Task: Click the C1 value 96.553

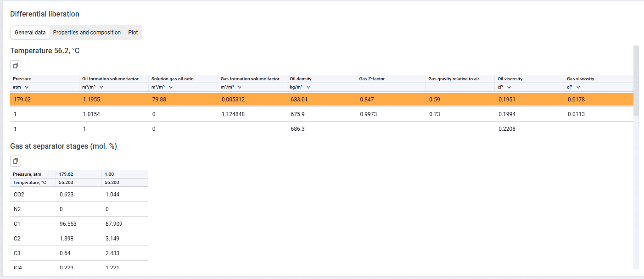Action: [x=68, y=224]
